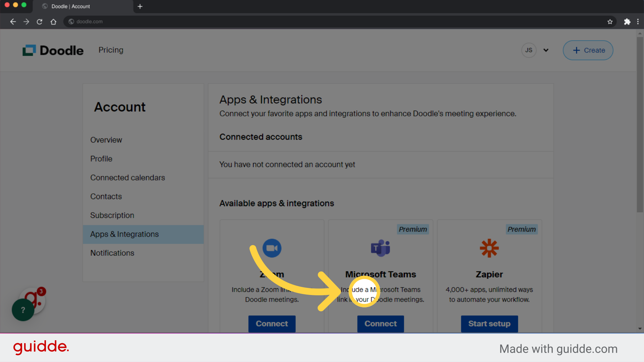
Task: Click the browser home icon
Action: point(53,21)
